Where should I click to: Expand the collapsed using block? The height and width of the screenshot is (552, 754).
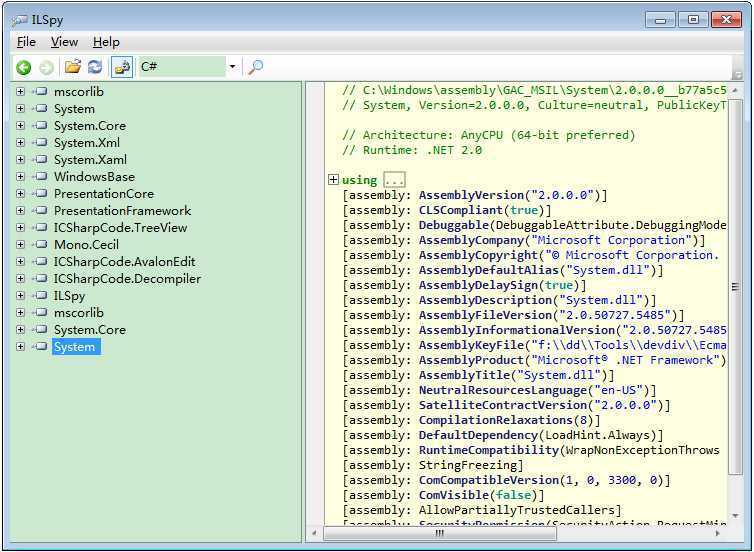333,180
